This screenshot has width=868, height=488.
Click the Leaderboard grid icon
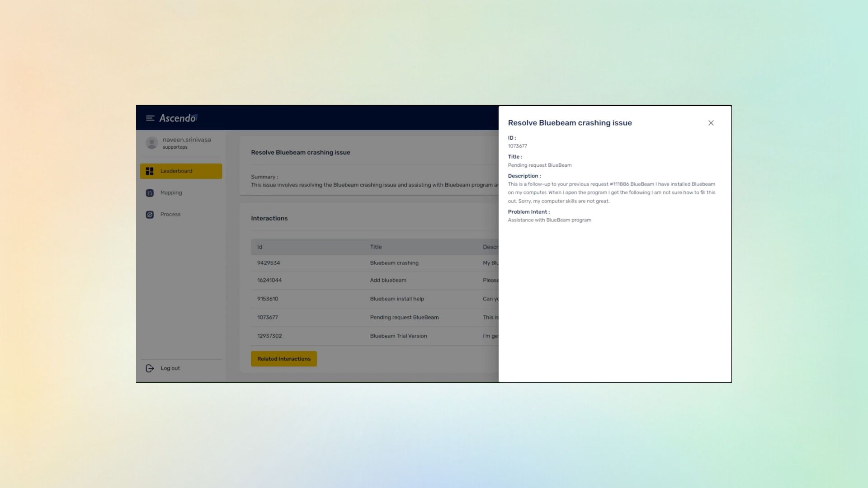pos(150,171)
